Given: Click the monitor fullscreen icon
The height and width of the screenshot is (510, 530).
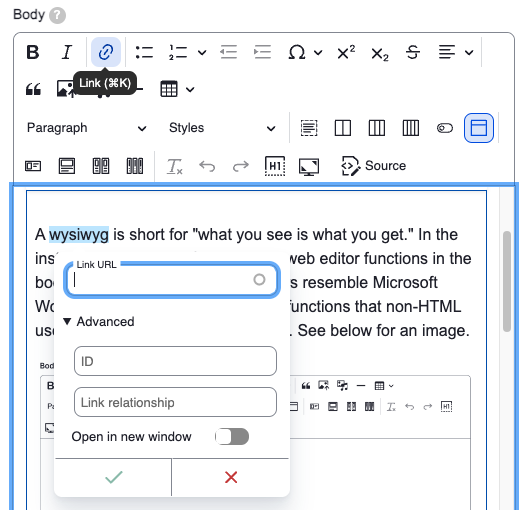Looking at the screenshot, I should pos(309,167).
